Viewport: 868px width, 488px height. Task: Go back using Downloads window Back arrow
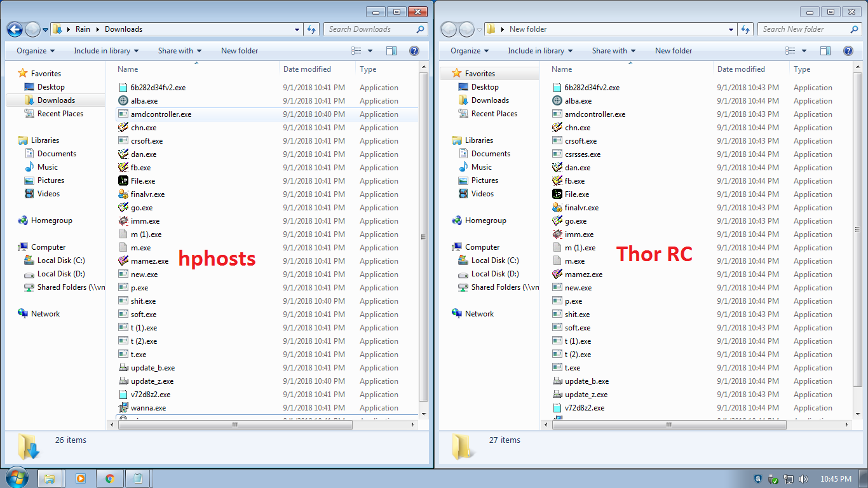(15, 29)
